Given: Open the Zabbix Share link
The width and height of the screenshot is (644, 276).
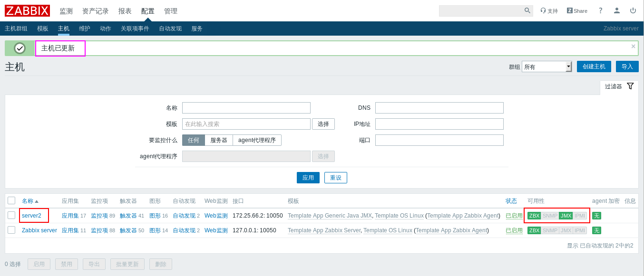Looking at the screenshot, I should point(577,10).
